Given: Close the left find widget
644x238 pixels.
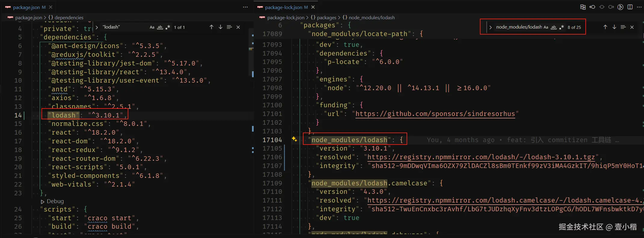Looking at the screenshot, I should pyautogui.click(x=238, y=27).
